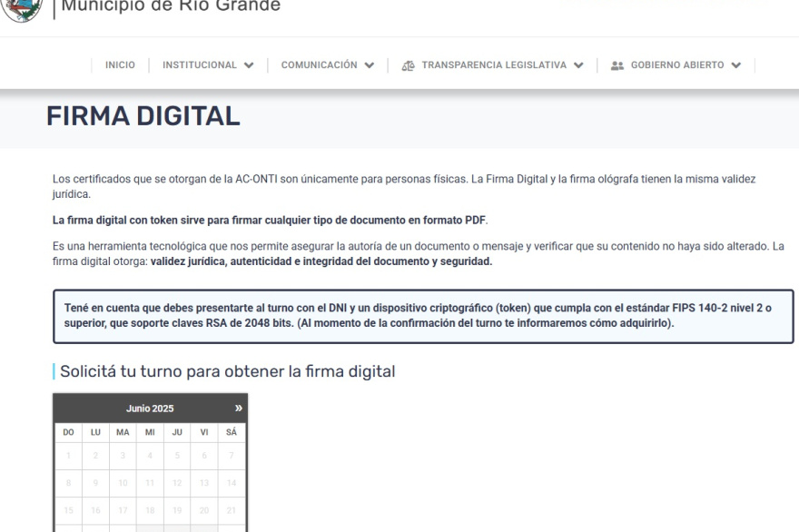Select day 18 in the calendar
This screenshot has width=799, height=532.
tap(150, 510)
